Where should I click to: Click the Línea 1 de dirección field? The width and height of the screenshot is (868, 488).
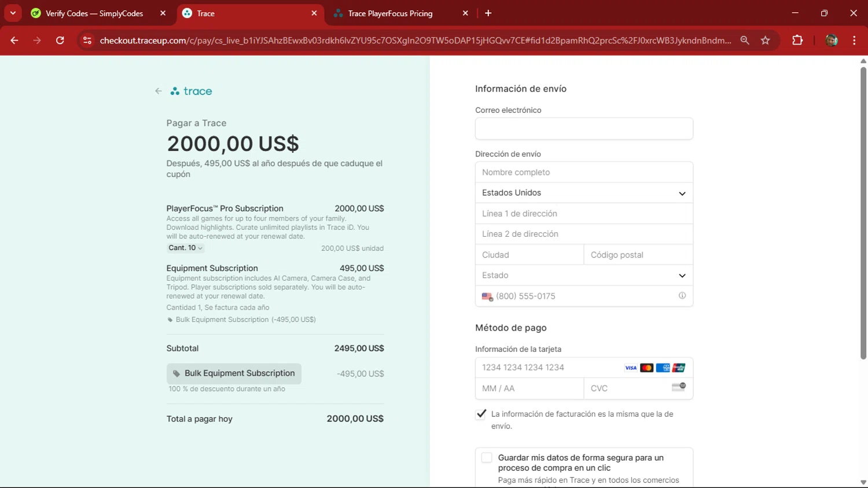coord(584,214)
